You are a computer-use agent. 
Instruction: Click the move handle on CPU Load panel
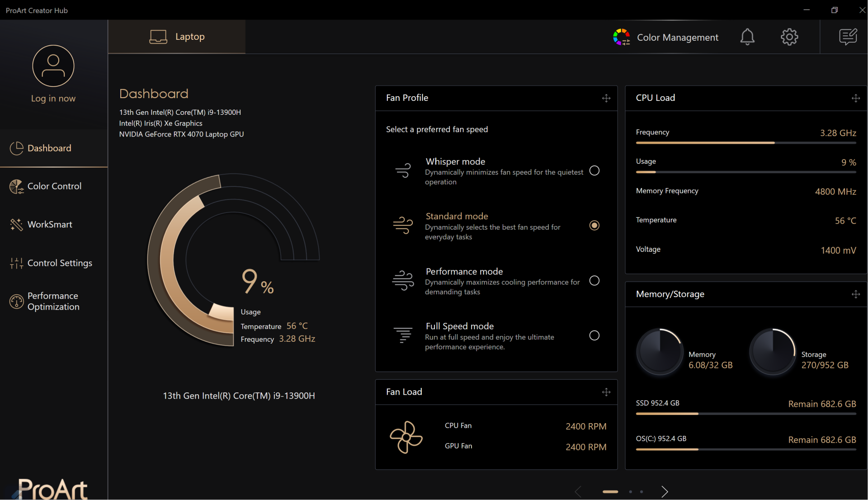coord(856,98)
